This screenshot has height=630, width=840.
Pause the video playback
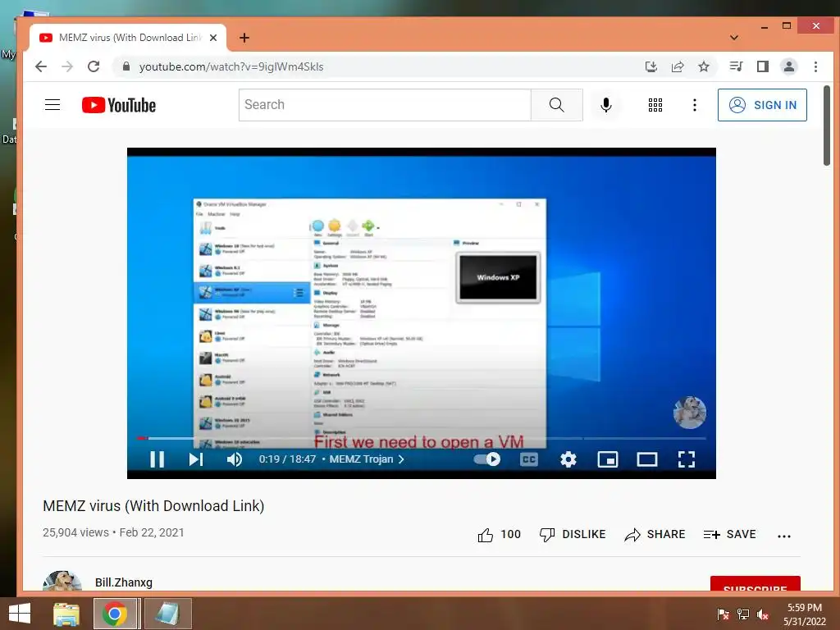157,459
